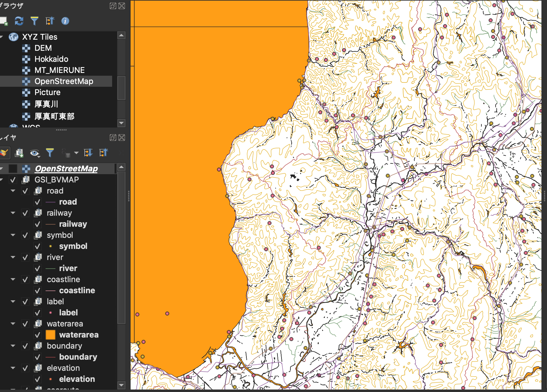Image resolution: width=547 pixels, height=392 pixels.
Task: Click the railway group layer icon
Action: pyautogui.click(x=38, y=213)
